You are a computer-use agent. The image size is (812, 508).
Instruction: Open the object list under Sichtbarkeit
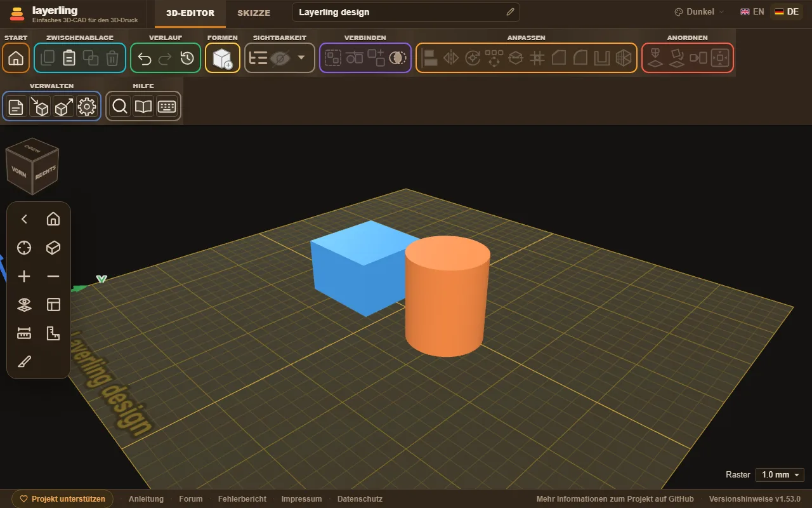(258, 58)
